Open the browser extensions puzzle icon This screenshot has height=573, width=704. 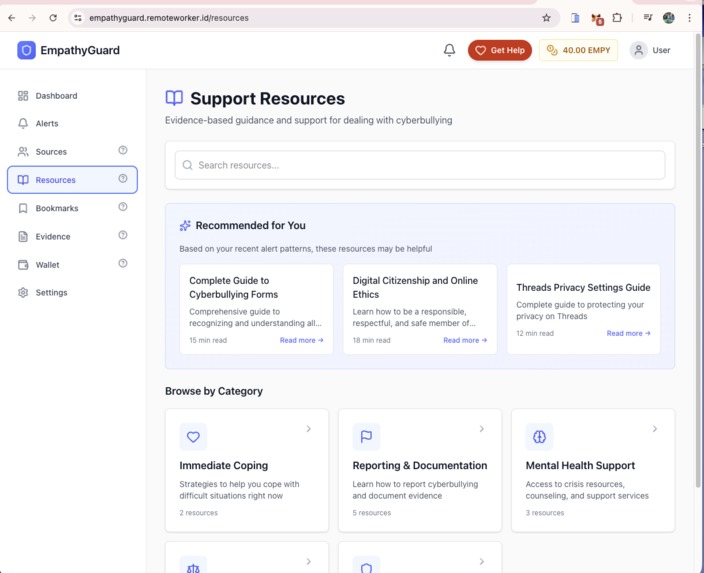tap(617, 18)
